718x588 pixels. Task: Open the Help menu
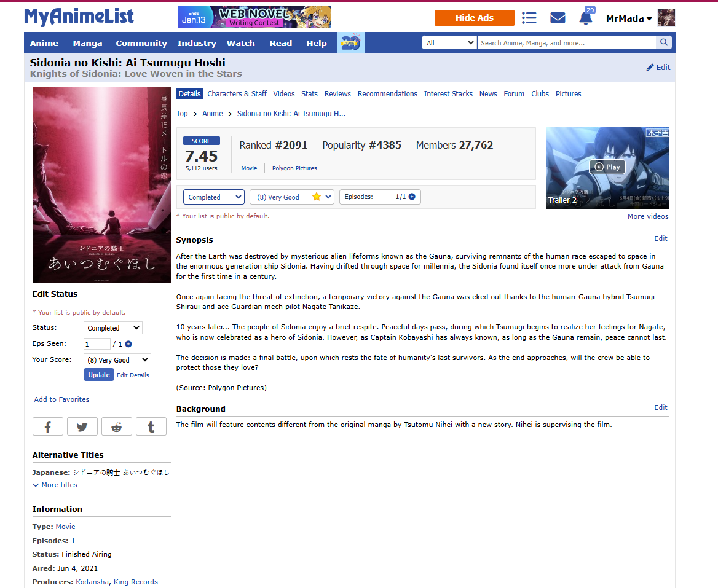(317, 43)
